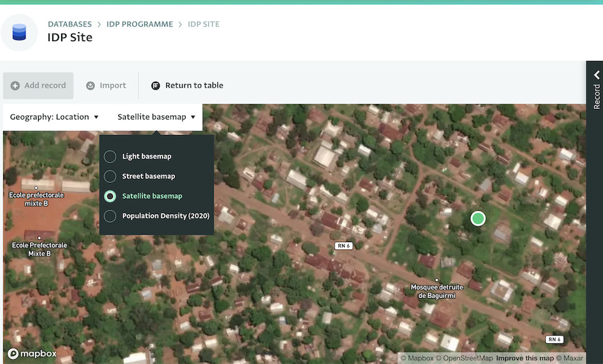The image size is (603, 364).
Task: Click the Import icon
Action: (x=90, y=86)
